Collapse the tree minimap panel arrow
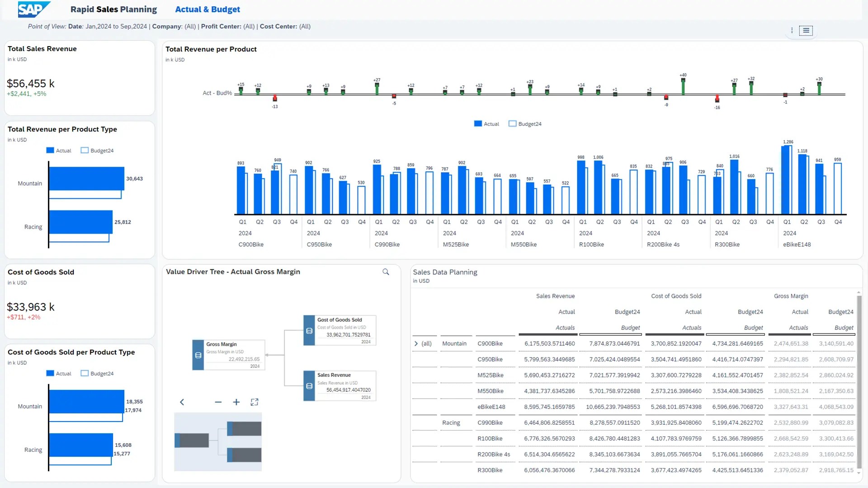The image size is (868, 488). point(182,402)
